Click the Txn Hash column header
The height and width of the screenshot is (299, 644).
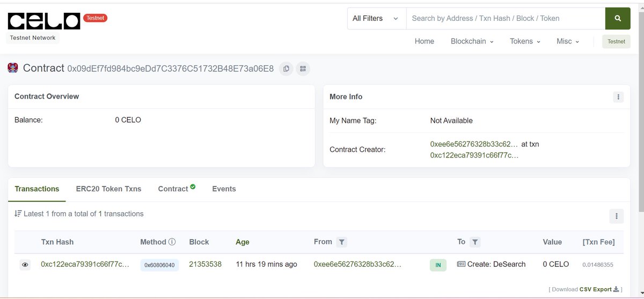57,242
